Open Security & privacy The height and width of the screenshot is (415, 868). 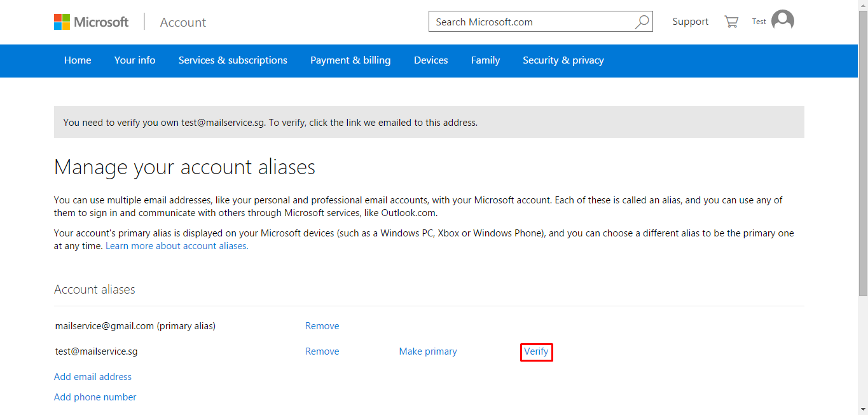pos(563,60)
